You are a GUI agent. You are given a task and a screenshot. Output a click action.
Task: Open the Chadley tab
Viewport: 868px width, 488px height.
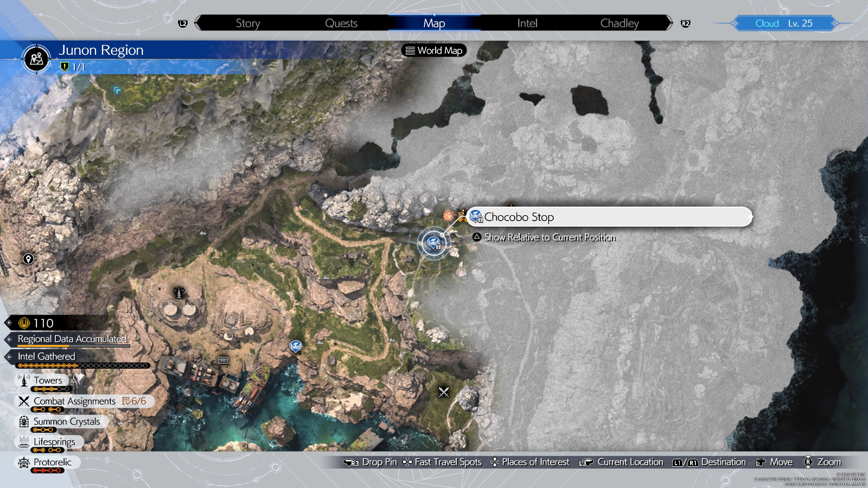(619, 23)
